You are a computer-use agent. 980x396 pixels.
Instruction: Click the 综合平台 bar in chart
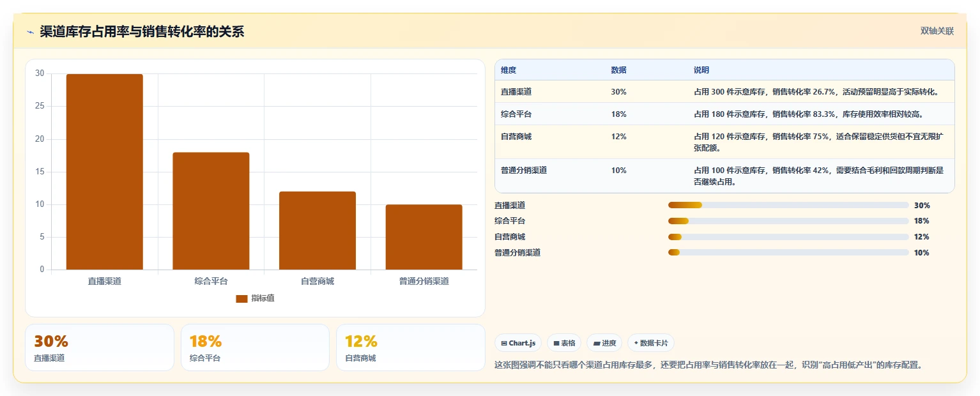coord(211,211)
